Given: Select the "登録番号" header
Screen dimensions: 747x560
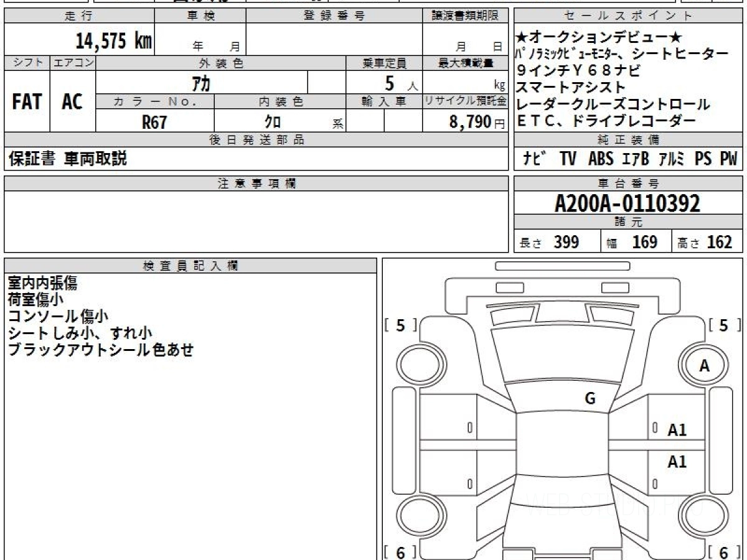Looking at the screenshot, I should (334, 16).
